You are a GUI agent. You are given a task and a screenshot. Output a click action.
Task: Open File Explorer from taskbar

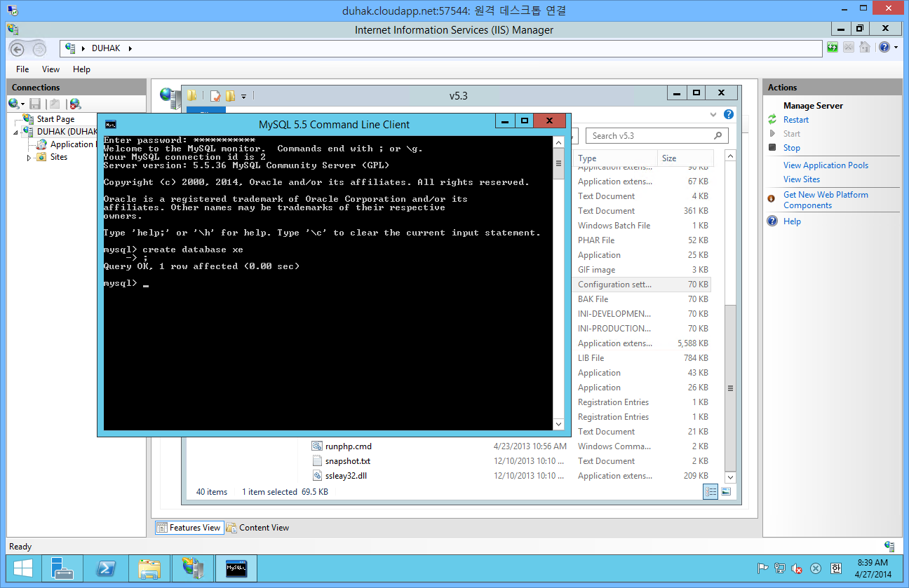click(x=149, y=568)
